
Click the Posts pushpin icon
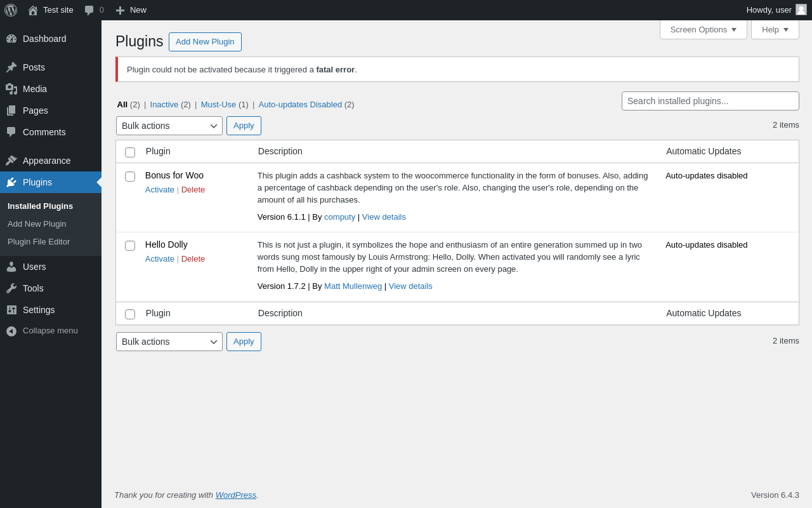coord(11,67)
